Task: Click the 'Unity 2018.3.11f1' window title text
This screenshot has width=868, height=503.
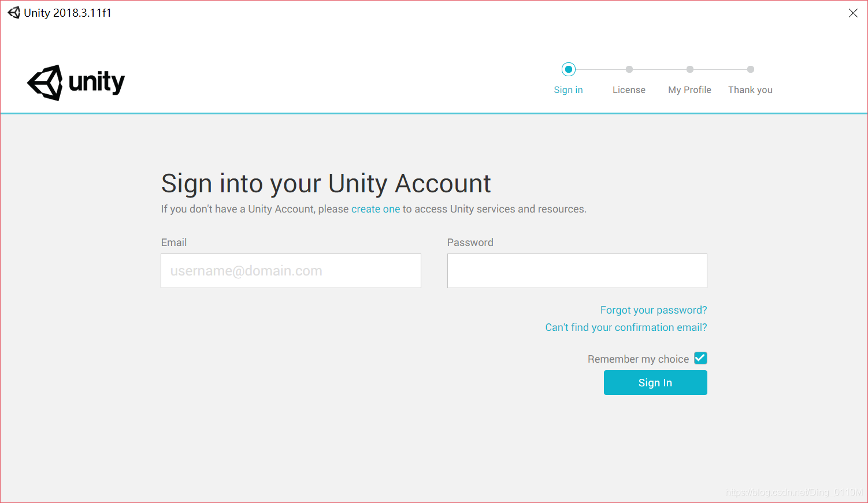Action: [68, 13]
